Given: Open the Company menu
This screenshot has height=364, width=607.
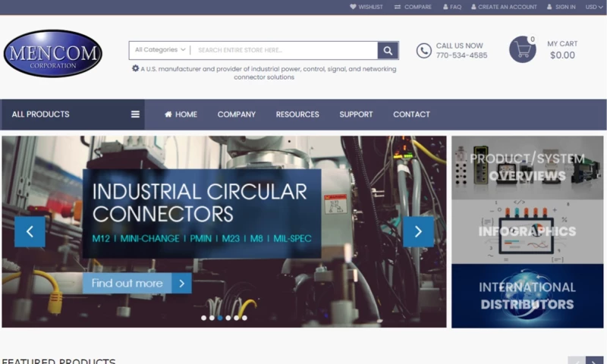Looking at the screenshot, I should (x=237, y=115).
